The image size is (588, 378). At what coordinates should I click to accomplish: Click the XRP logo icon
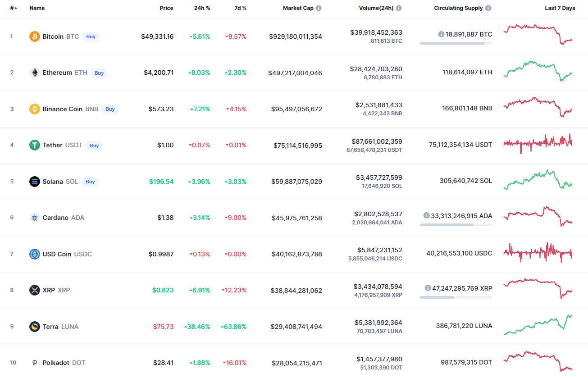click(x=35, y=290)
